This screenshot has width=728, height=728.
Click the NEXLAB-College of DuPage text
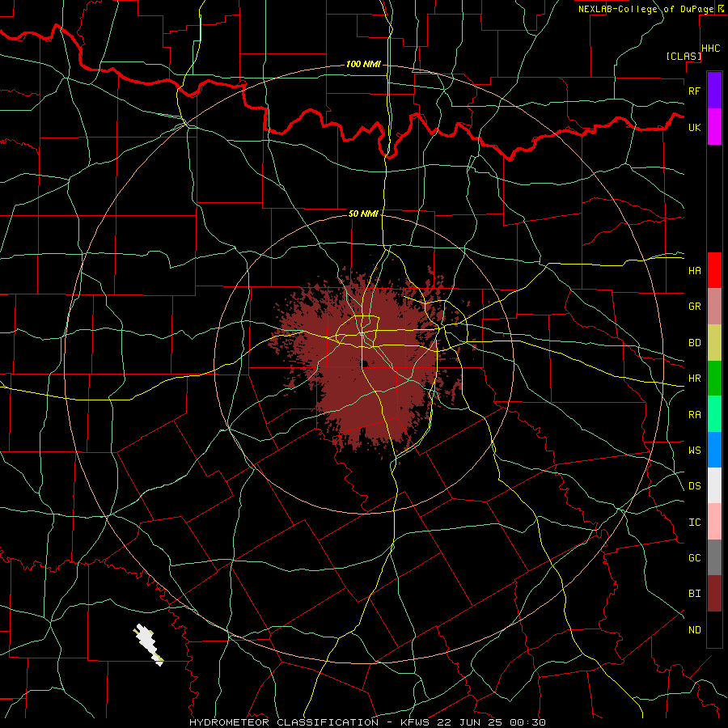(646, 9)
